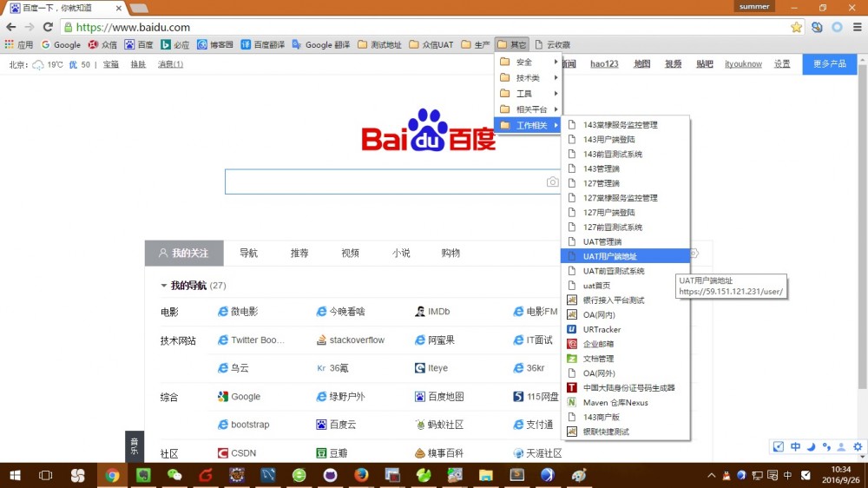Open UAT用户端地址 bookmark entry
Viewport: 868px width, 488px height.
626,256
